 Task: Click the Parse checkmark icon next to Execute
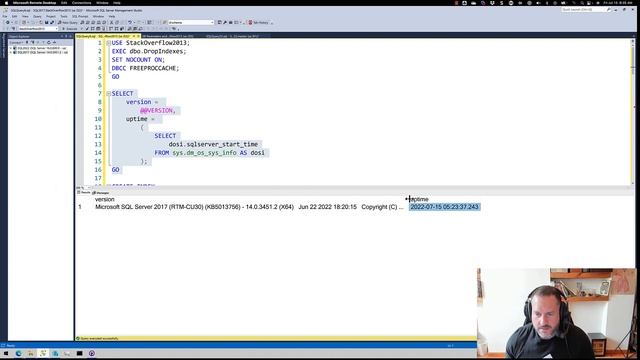pyautogui.click(x=87, y=29)
